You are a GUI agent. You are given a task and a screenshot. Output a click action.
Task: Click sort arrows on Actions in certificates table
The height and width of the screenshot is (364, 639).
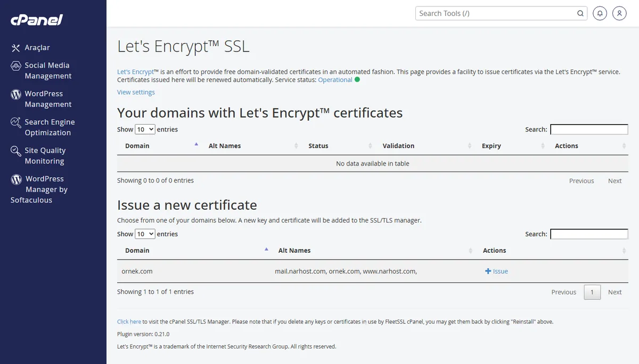pos(624,146)
